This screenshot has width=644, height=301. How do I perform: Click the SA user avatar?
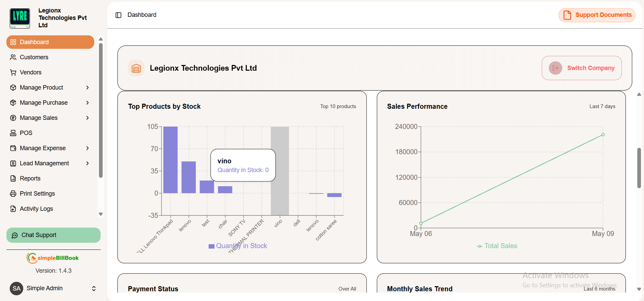point(16,289)
